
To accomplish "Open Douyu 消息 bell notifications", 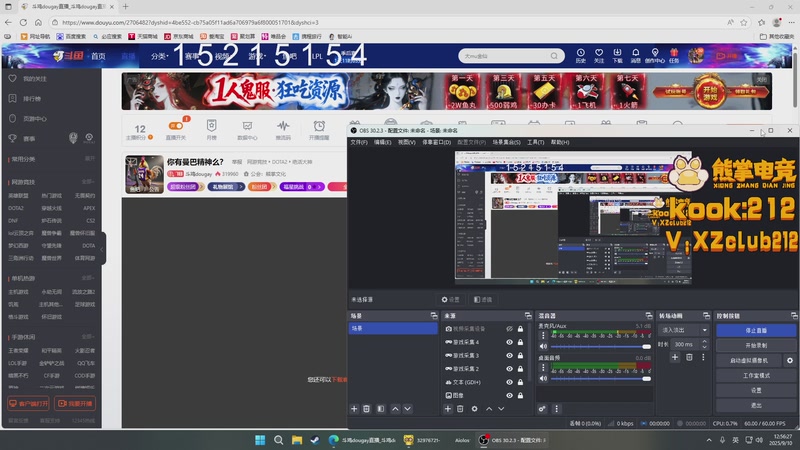I will click(x=636, y=56).
